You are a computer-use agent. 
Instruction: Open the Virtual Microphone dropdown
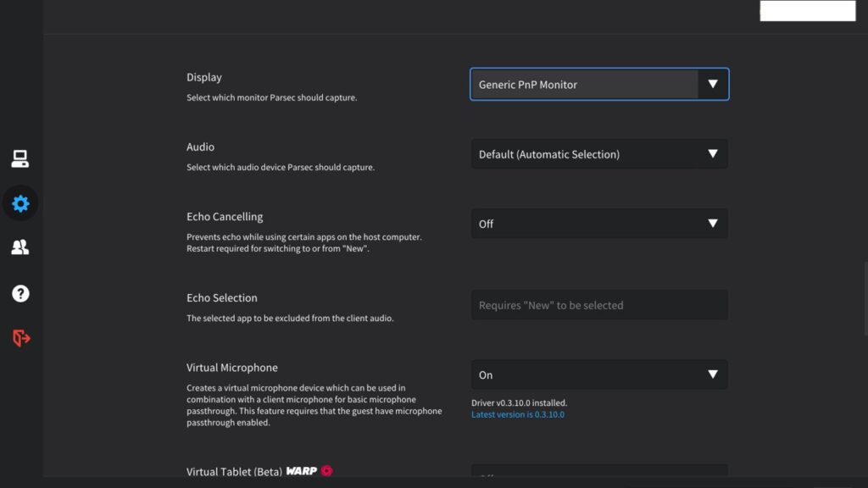tap(599, 374)
